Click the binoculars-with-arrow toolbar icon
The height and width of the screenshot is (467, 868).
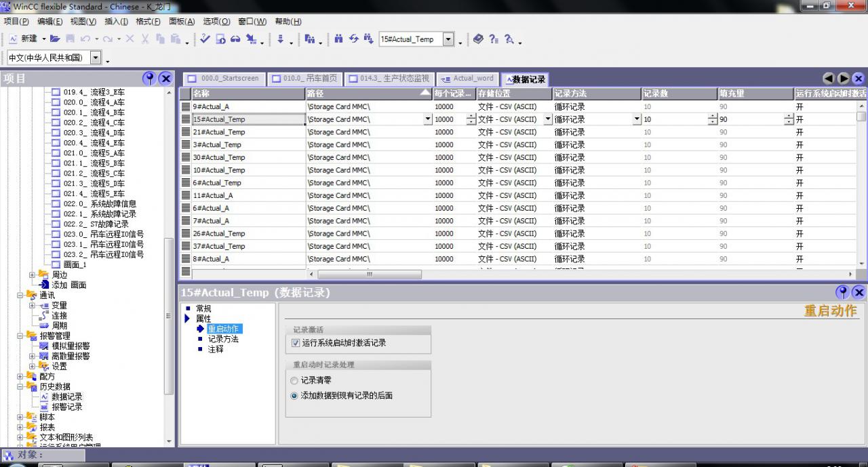pos(368,39)
